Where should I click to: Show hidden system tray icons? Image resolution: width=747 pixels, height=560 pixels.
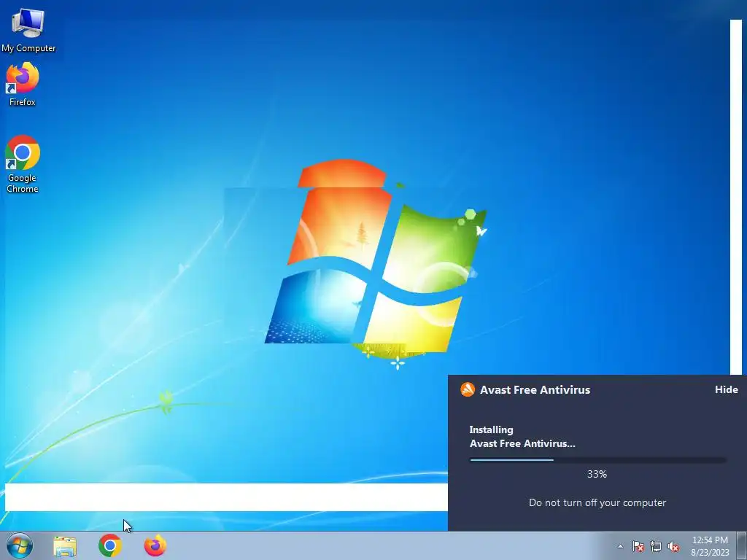pos(620,547)
